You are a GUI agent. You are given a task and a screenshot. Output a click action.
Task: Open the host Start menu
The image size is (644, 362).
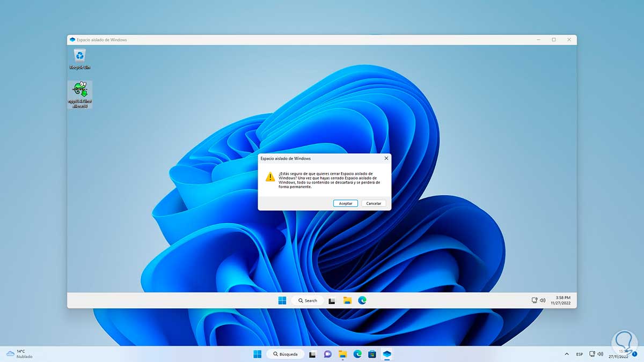[258, 354]
